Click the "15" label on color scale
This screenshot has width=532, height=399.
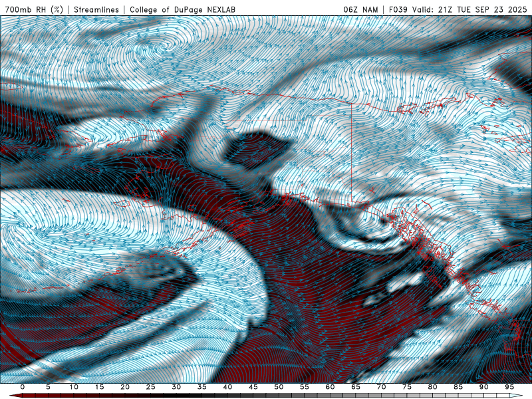[x=99, y=387]
